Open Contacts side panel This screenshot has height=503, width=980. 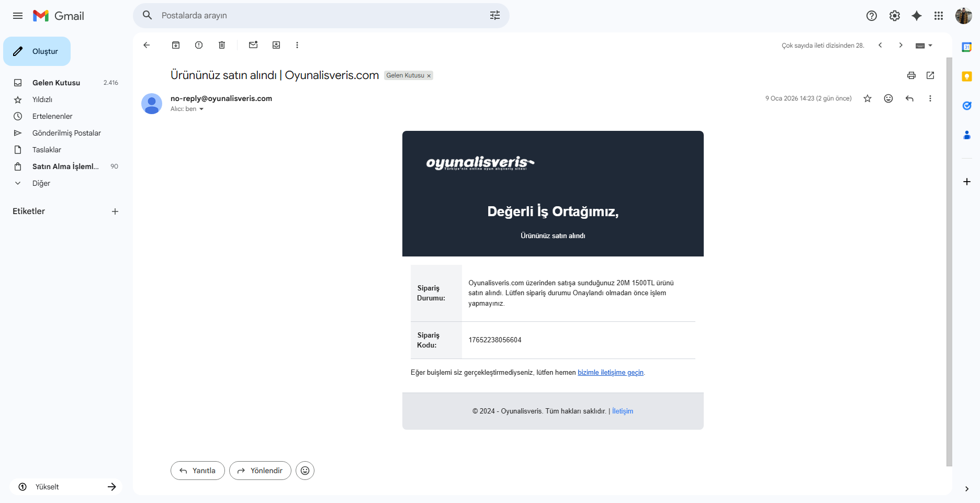coord(967,135)
